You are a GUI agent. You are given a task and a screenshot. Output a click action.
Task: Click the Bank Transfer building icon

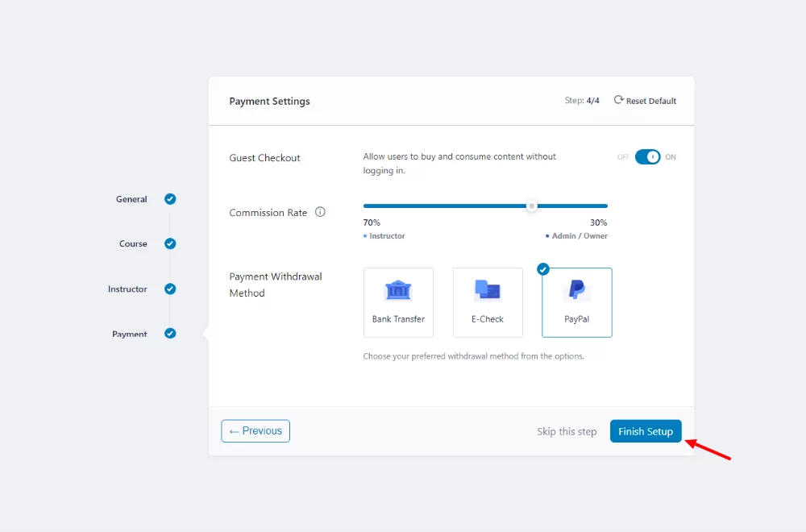tap(398, 290)
